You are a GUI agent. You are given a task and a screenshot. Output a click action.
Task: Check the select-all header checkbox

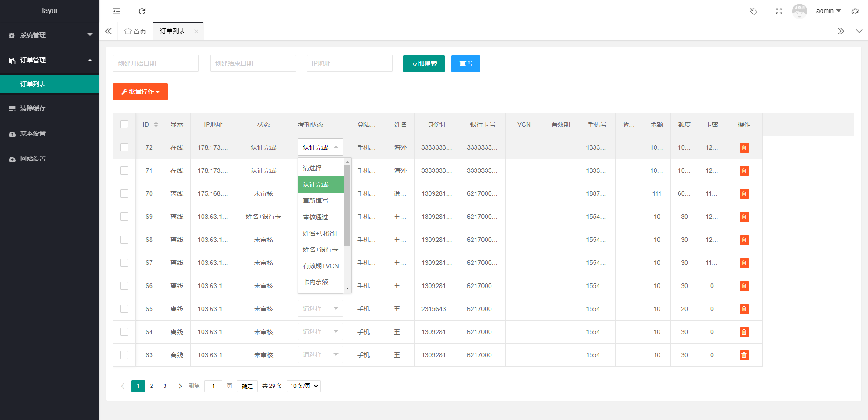pyautogui.click(x=124, y=124)
